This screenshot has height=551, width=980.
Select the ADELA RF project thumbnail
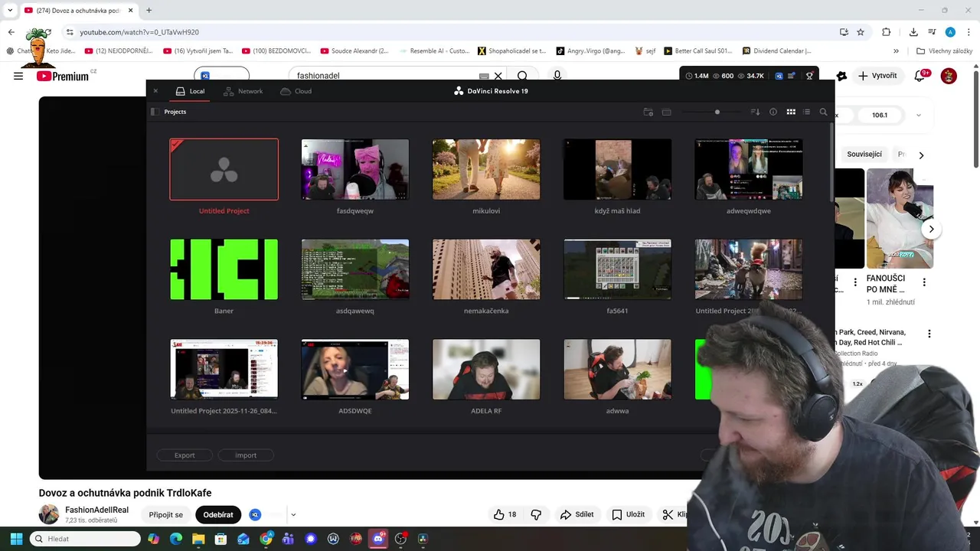tap(486, 370)
